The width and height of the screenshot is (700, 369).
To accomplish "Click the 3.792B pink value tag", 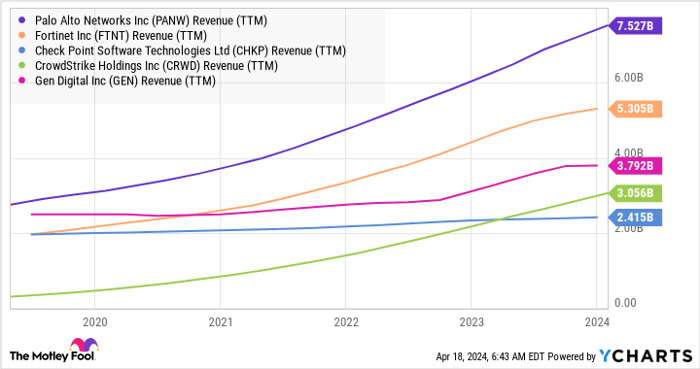I will (x=635, y=166).
